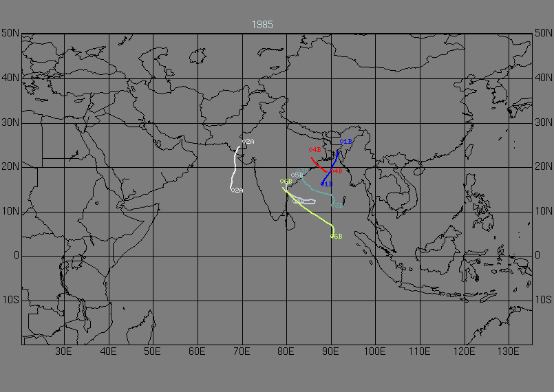Click the 30N latitude label on the right axis

point(544,122)
